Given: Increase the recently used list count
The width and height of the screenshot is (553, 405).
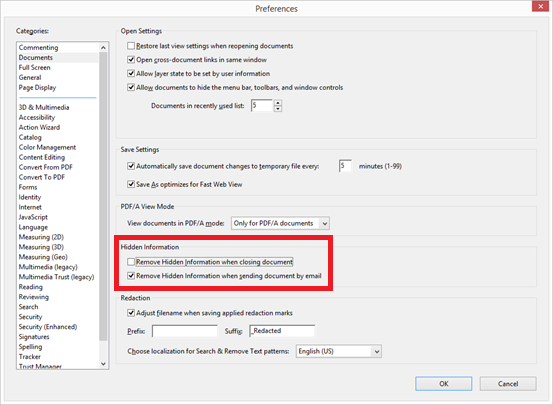Looking at the screenshot, I should click(x=278, y=103).
